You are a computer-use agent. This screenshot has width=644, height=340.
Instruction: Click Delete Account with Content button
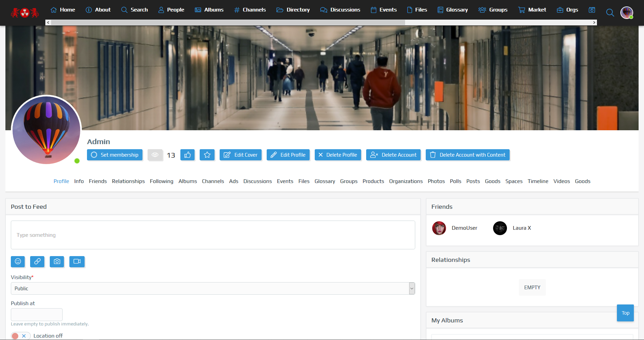467,155
